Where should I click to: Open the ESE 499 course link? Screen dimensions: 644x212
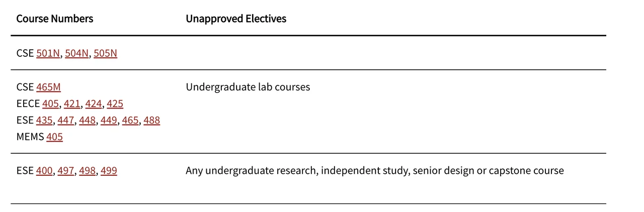109,170
